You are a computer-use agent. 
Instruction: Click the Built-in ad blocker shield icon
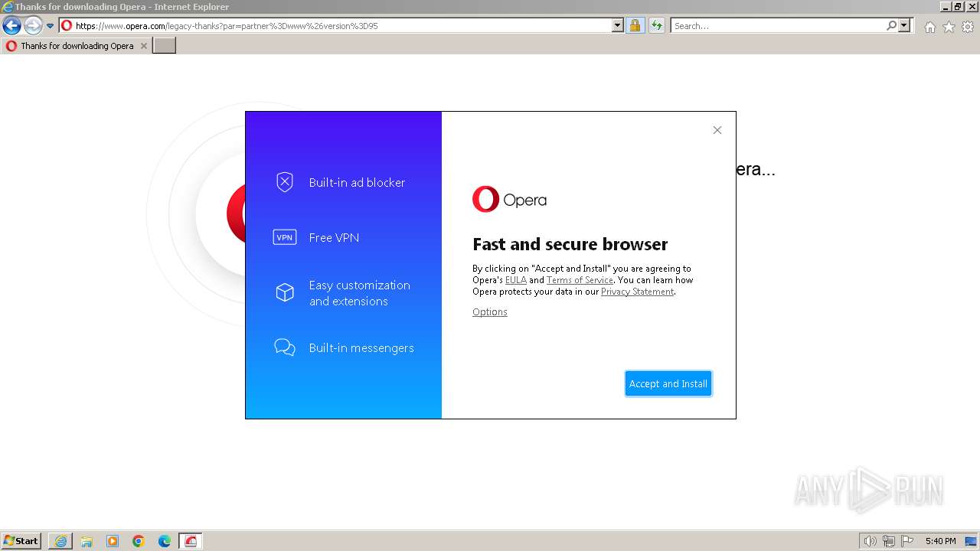pos(285,182)
